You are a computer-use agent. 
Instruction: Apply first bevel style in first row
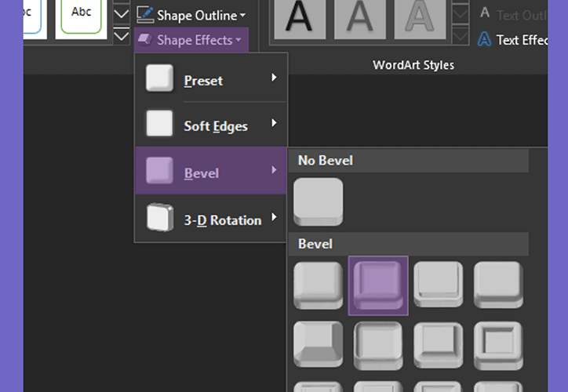point(318,285)
